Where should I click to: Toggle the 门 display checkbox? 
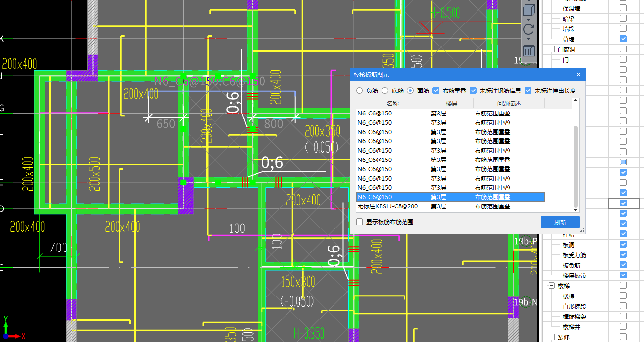[x=623, y=59]
